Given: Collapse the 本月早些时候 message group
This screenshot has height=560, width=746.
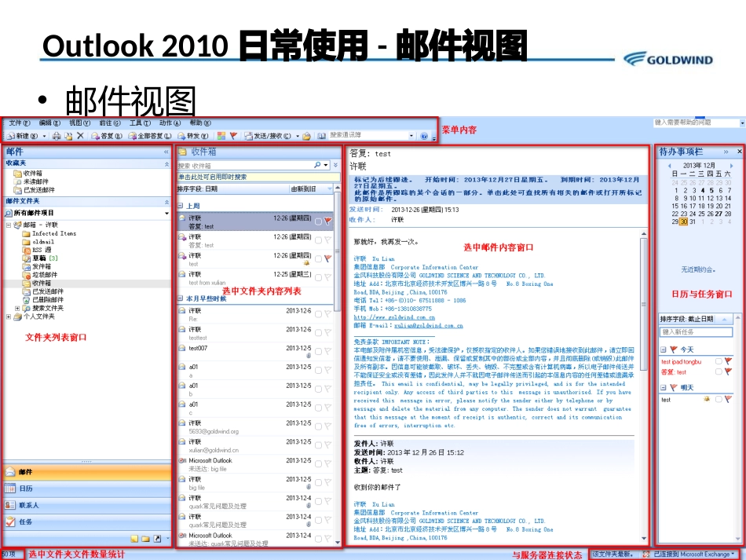Looking at the screenshot, I should point(181,298).
